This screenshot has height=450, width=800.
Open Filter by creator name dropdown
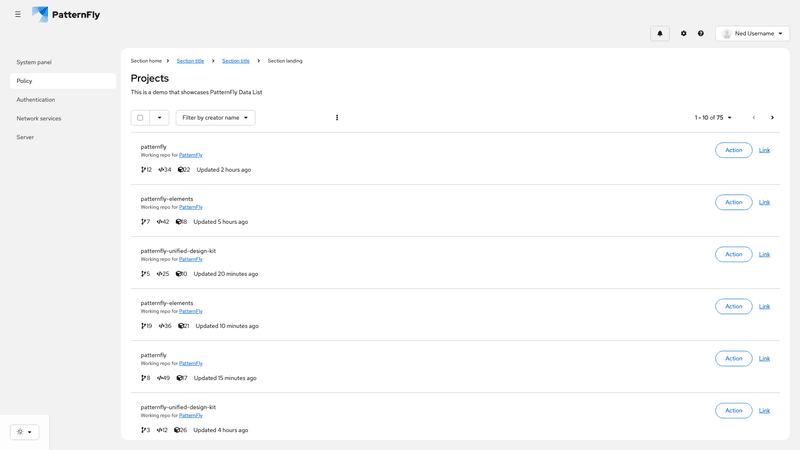coord(215,117)
